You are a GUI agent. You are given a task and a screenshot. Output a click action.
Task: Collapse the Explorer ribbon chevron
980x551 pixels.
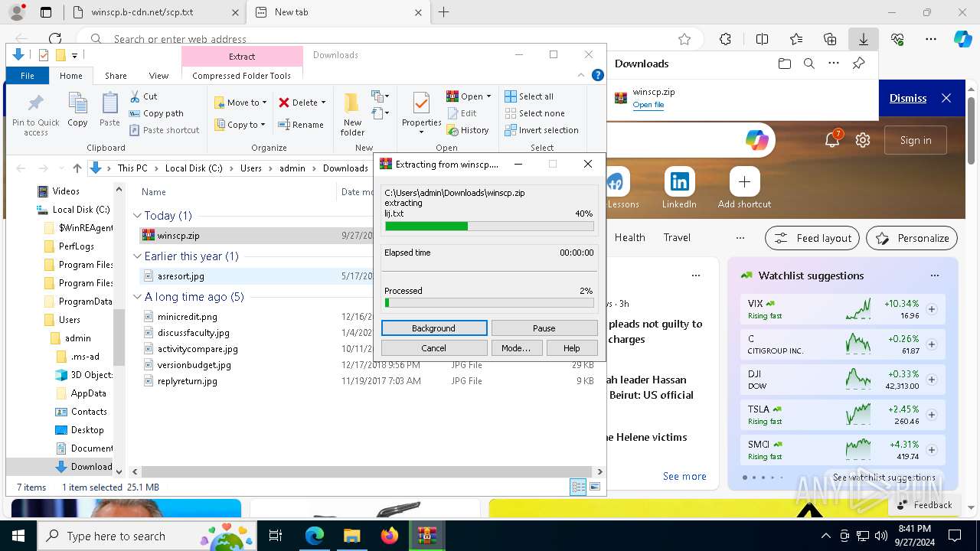click(583, 75)
